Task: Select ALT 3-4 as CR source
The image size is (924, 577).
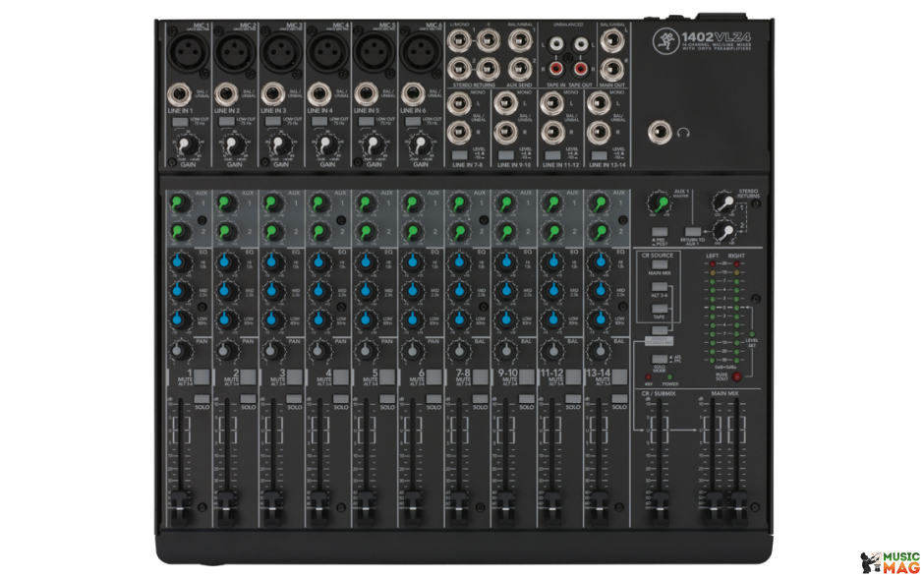Action: click(659, 287)
